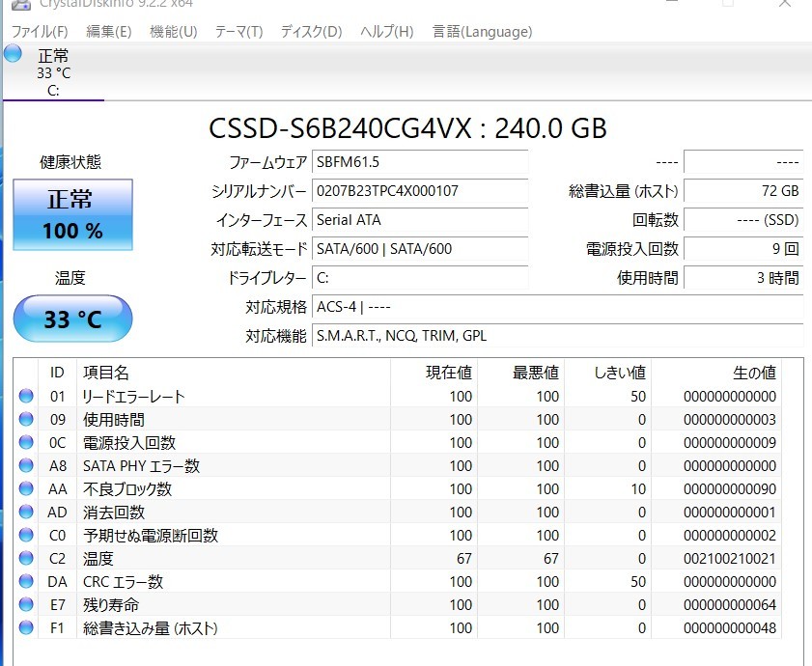Viewport: 812px width, 666px height.
Task: Click the しきい値 column header
Action: (608, 373)
